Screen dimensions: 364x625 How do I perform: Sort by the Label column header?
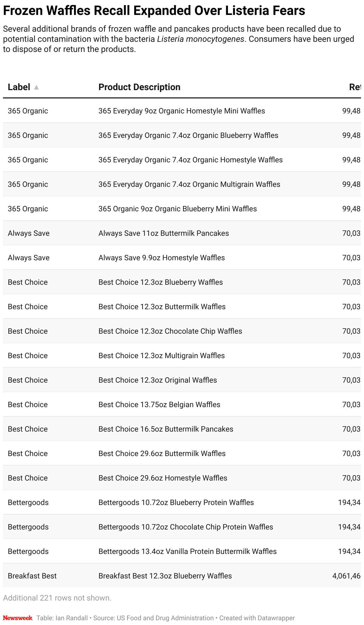19,87
